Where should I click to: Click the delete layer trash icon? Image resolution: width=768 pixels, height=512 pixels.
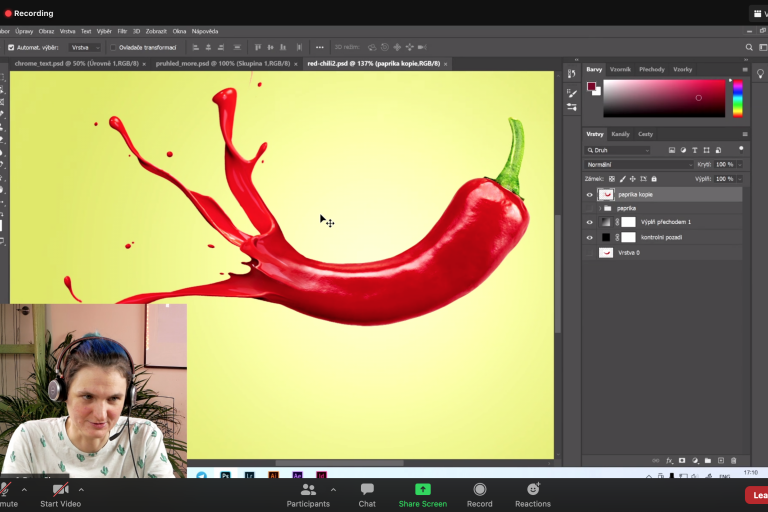(733, 460)
